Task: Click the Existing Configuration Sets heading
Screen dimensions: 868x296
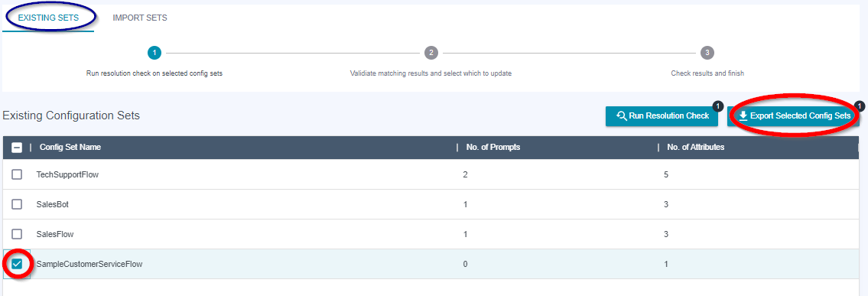Action: pos(71,115)
